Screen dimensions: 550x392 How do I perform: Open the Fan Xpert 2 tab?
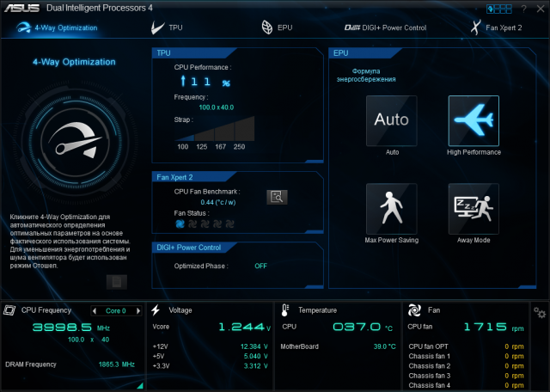[x=496, y=28]
